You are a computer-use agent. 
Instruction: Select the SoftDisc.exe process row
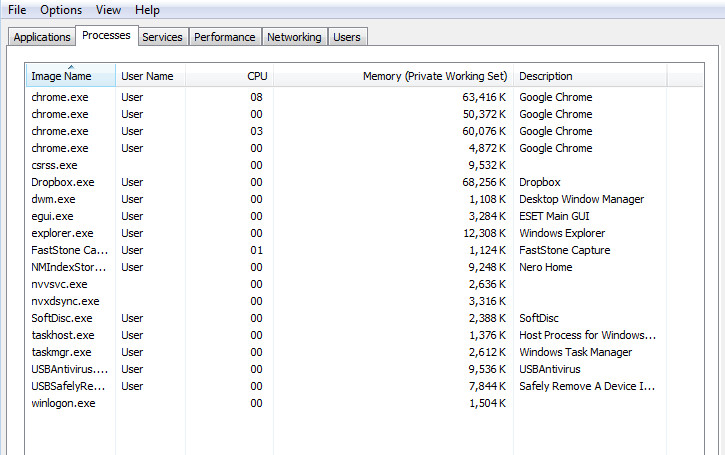(62, 318)
